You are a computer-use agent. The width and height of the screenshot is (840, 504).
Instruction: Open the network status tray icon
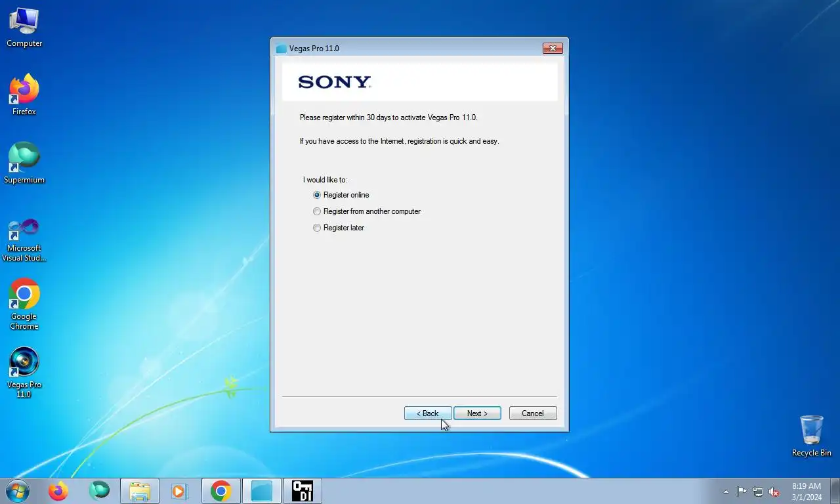point(758,492)
